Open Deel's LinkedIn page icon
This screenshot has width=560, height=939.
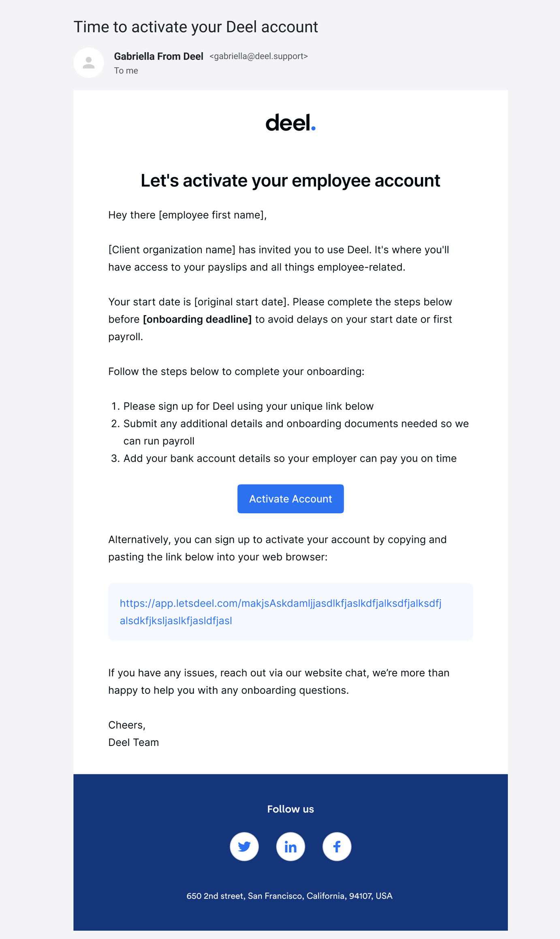[x=290, y=846]
